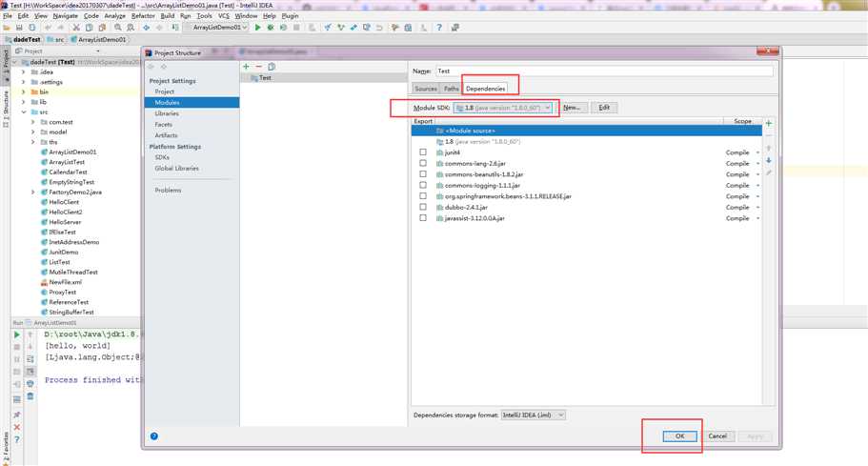Image resolution: width=868 pixels, height=466 pixels.
Task: Check Export box for org.springframework.beans jar
Action: (x=423, y=196)
